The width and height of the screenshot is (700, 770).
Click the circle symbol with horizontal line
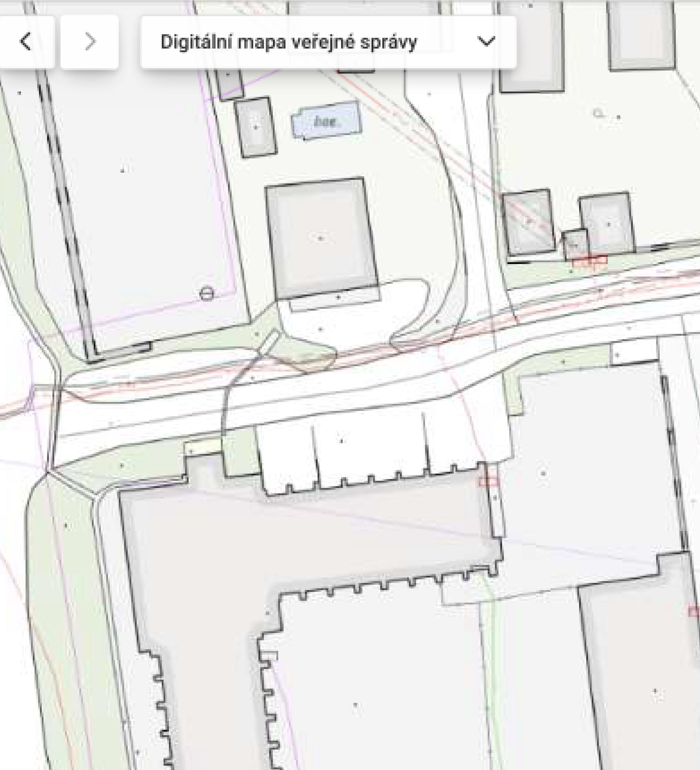pyautogui.click(x=207, y=293)
